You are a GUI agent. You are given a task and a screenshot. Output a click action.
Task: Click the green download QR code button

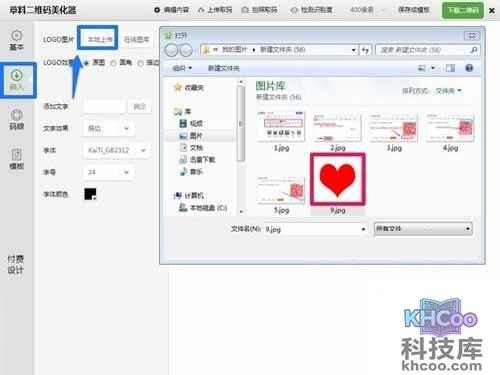(x=463, y=10)
